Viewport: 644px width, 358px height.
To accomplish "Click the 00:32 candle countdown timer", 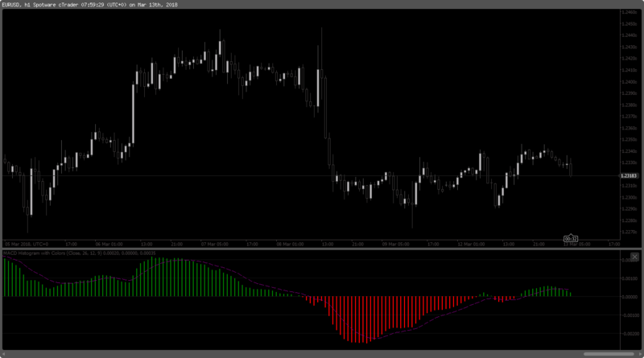I will click(571, 238).
